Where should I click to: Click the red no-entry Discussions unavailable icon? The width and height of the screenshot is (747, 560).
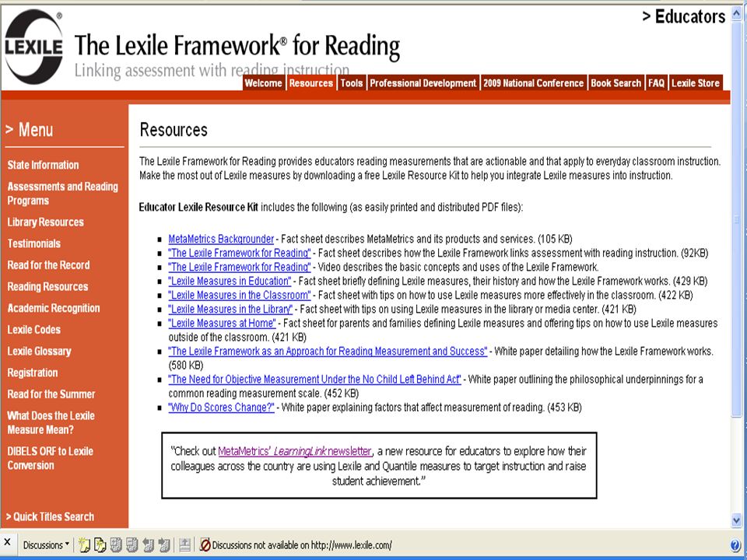click(205, 544)
